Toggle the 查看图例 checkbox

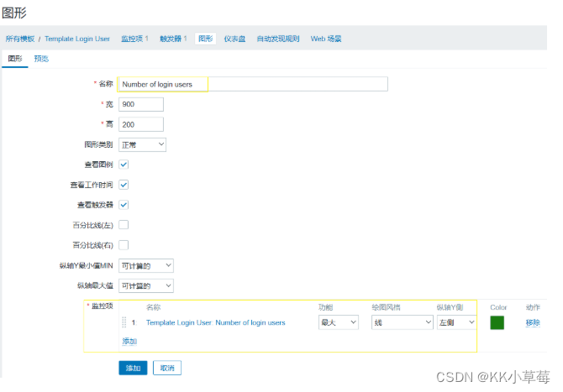(124, 165)
